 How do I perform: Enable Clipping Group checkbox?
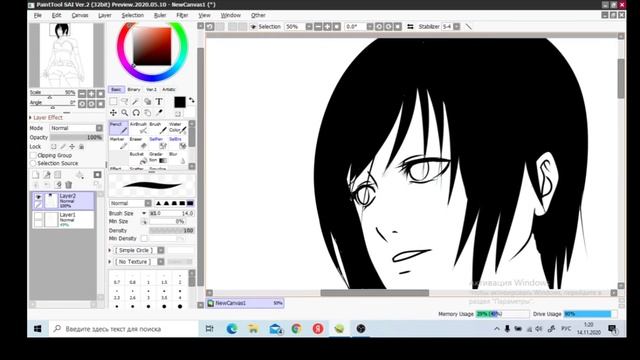(33, 156)
